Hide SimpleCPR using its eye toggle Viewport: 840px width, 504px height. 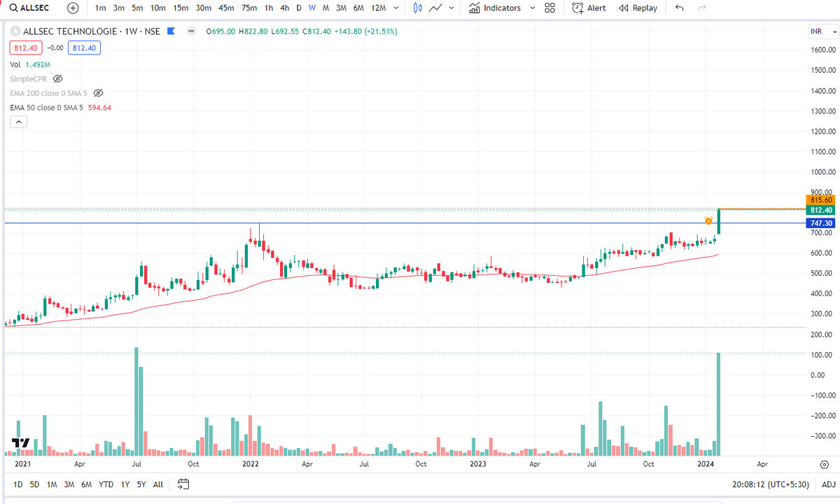(x=57, y=79)
